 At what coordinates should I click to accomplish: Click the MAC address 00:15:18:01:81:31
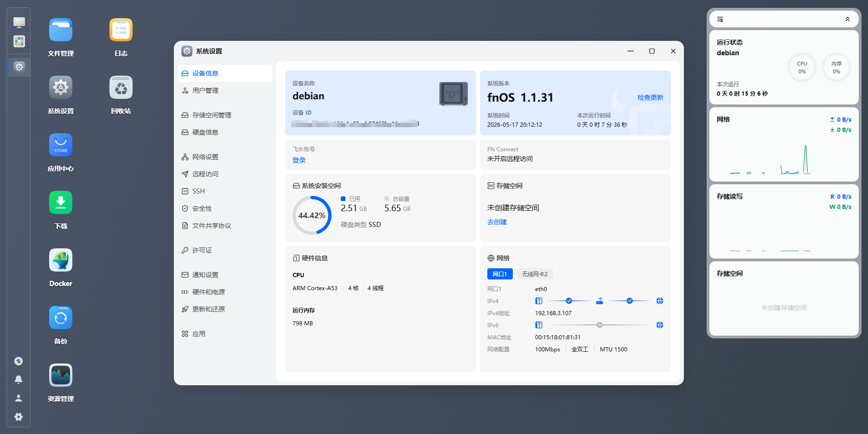coord(558,337)
